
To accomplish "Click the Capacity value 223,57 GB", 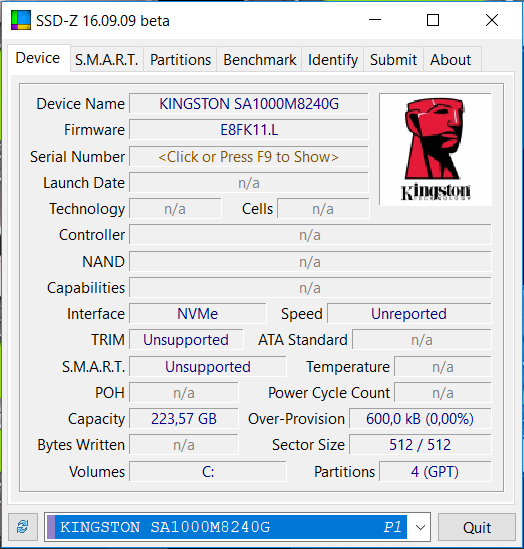I will (184, 419).
